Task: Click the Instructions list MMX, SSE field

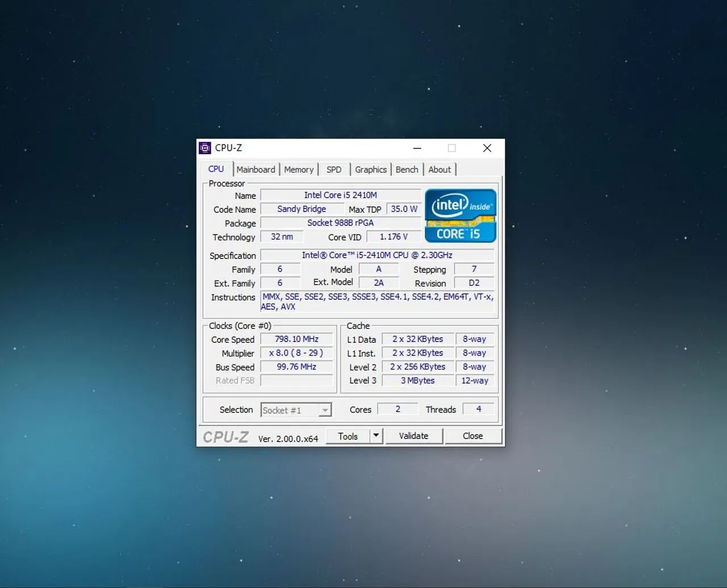Action: (377, 302)
